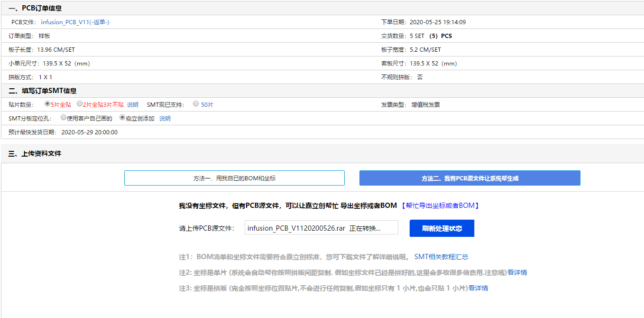Viewport: 644px width, 318px height.
Task: Open 说明 link next to 嘉立创添加
Action: click(165, 119)
